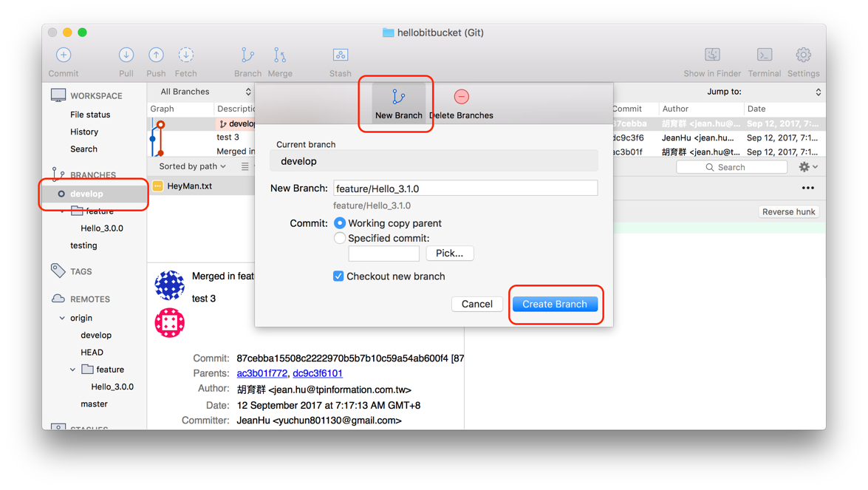This screenshot has height=490, width=868.
Task: Click the TAGS section icon
Action: (x=58, y=270)
